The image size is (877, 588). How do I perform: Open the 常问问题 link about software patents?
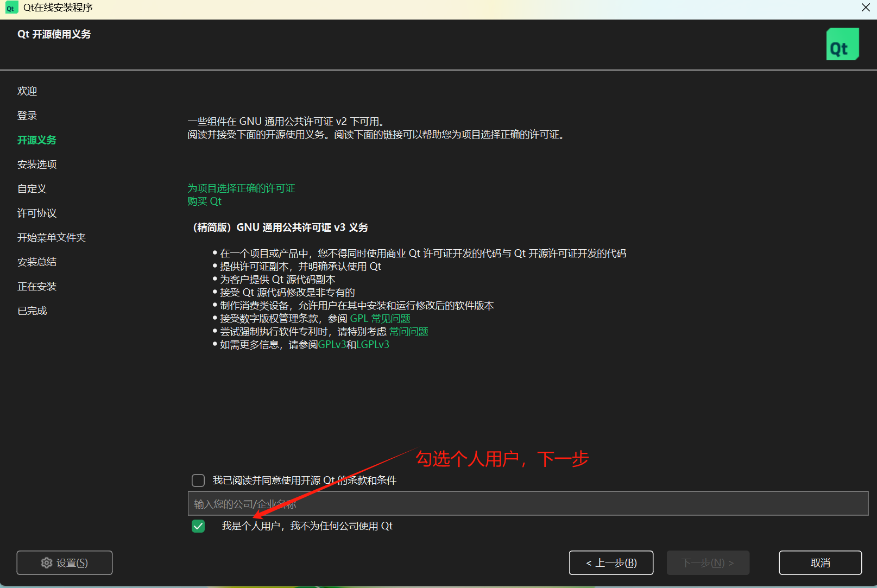coord(408,332)
